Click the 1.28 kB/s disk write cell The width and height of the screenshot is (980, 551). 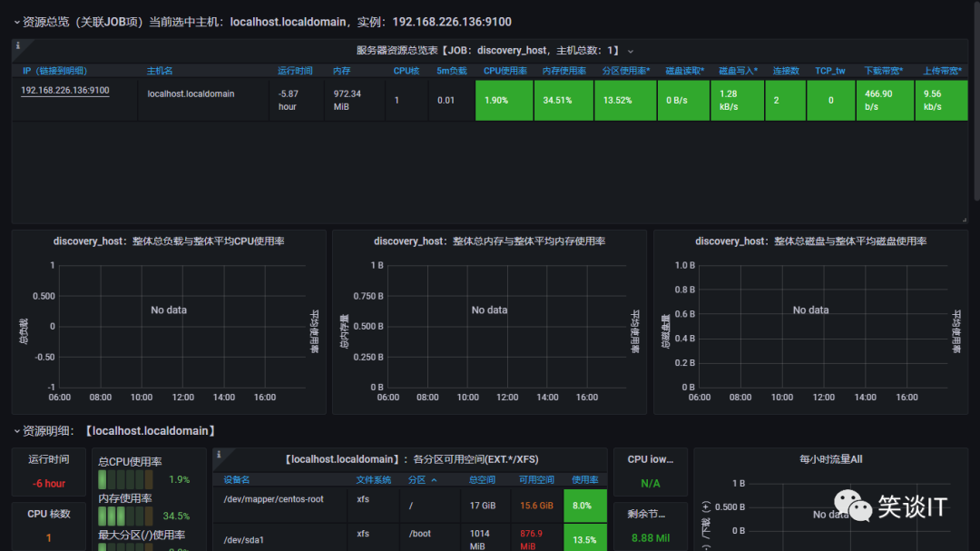click(738, 100)
